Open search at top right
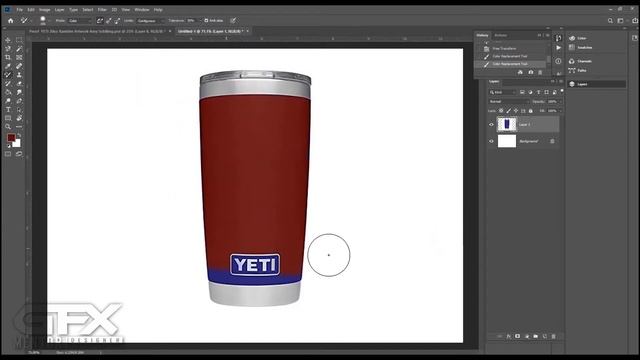Screen dimensions: 640x360 [x=610, y=20]
